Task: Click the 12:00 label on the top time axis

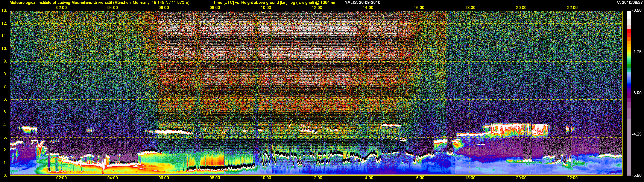Action: (x=317, y=7)
